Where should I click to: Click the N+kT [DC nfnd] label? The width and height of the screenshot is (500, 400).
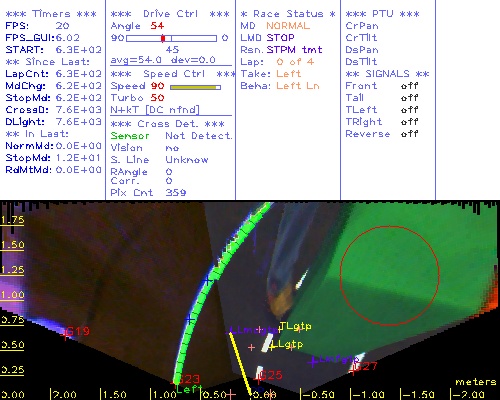(x=155, y=110)
